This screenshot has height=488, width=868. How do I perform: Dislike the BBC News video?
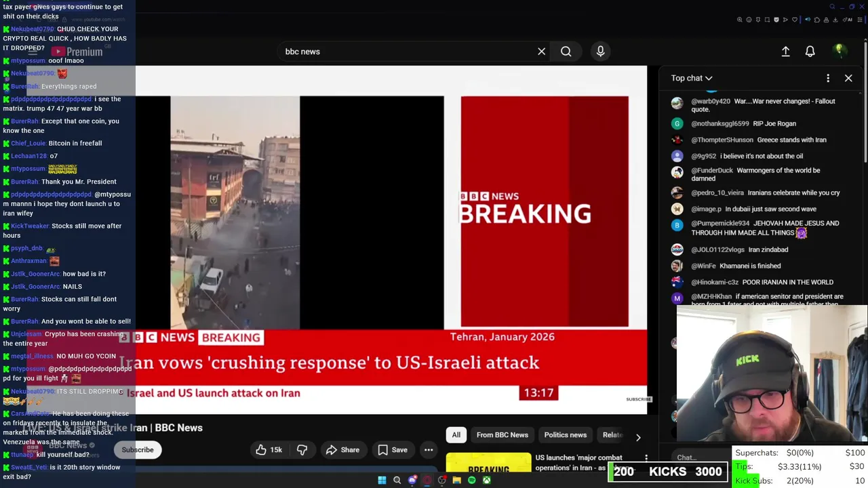click(302, 450)
